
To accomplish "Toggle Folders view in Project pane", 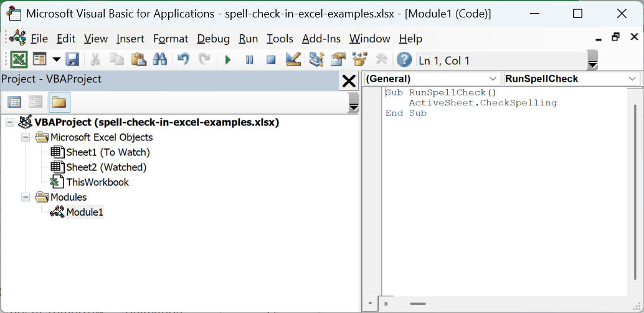I will pos(60,102).
